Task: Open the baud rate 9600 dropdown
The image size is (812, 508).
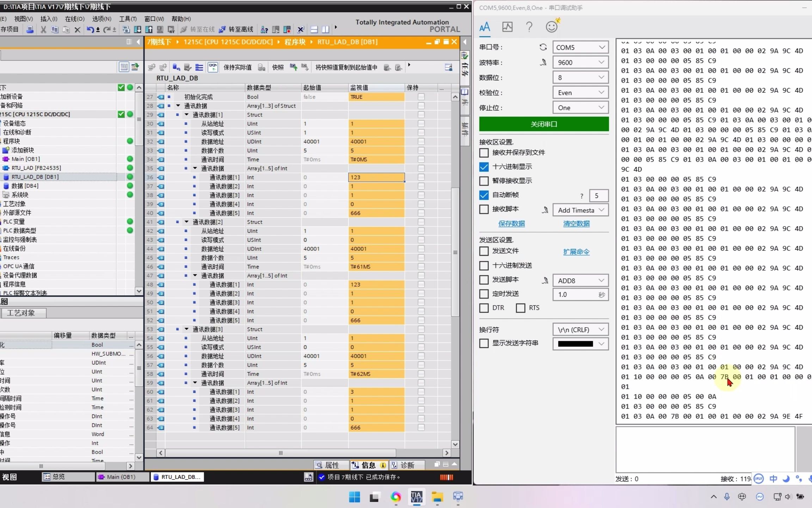Action: tap(580, 62)
